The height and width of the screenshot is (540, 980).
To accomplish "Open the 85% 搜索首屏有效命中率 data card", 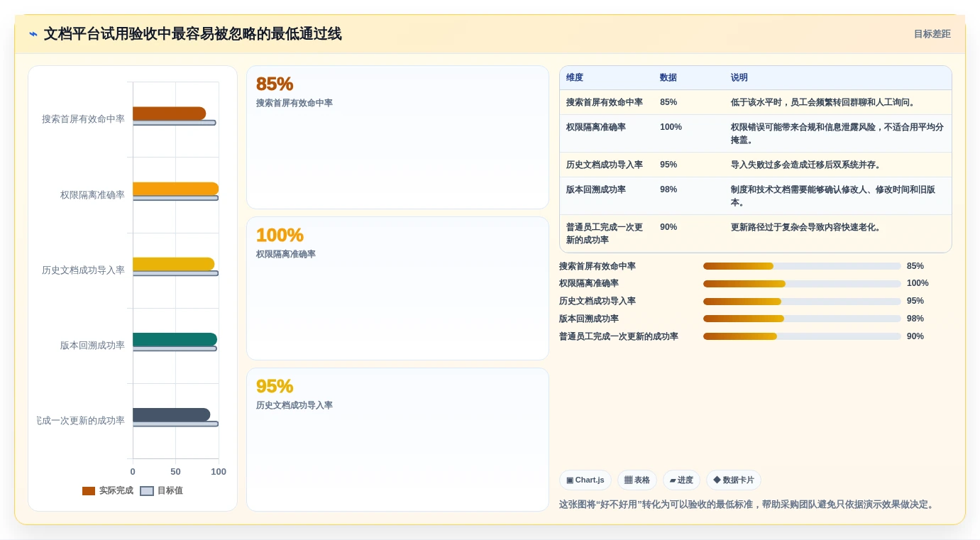I will point(397,138).
